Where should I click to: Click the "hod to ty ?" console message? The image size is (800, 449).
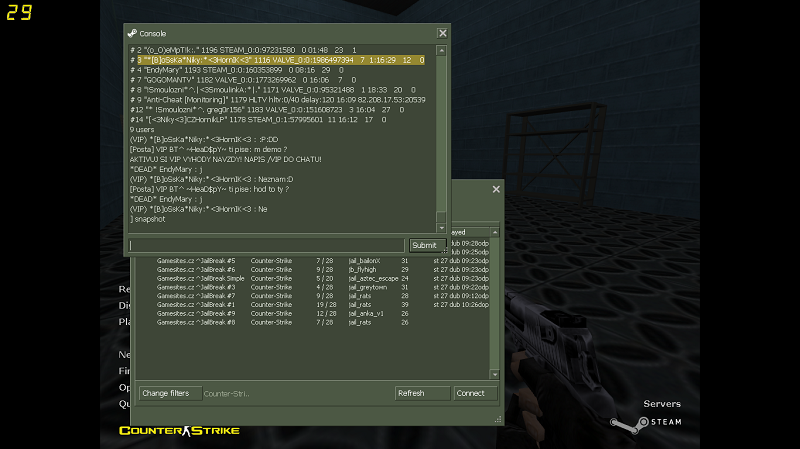click(209, 189)
